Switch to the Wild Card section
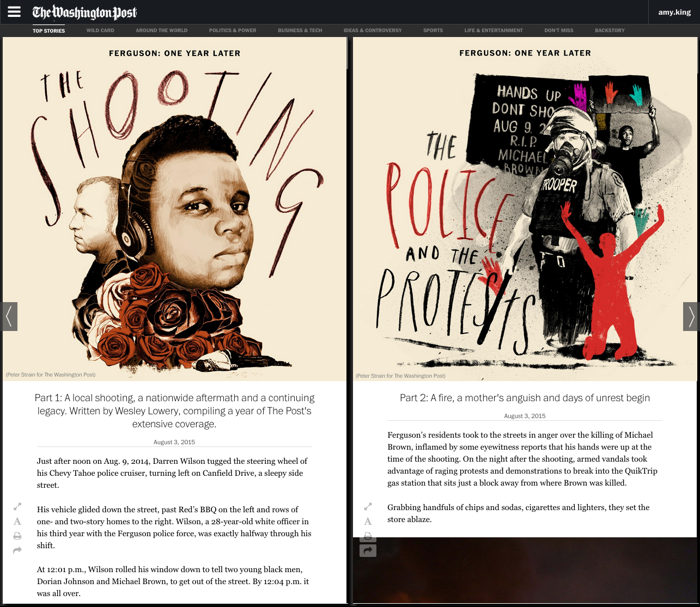 100,30
